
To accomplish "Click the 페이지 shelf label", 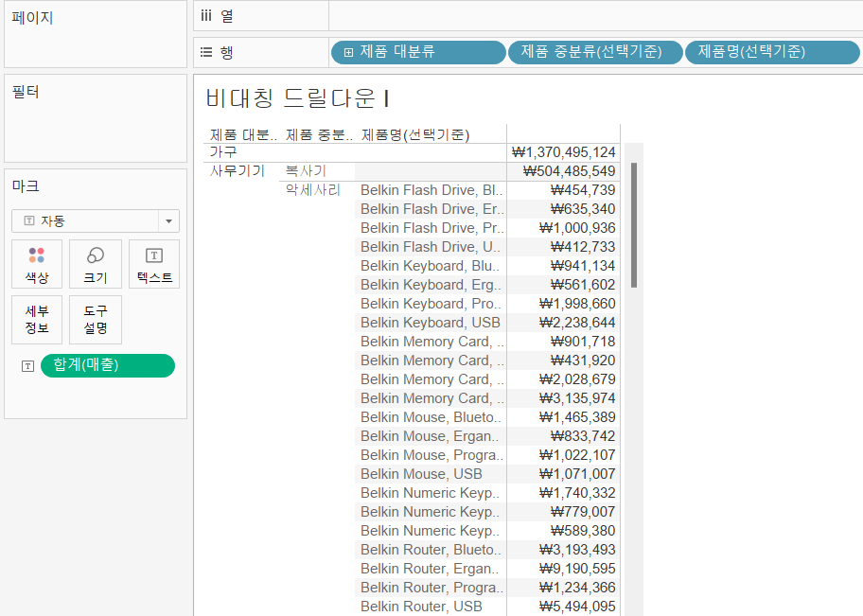I will (x=32, y=18).
